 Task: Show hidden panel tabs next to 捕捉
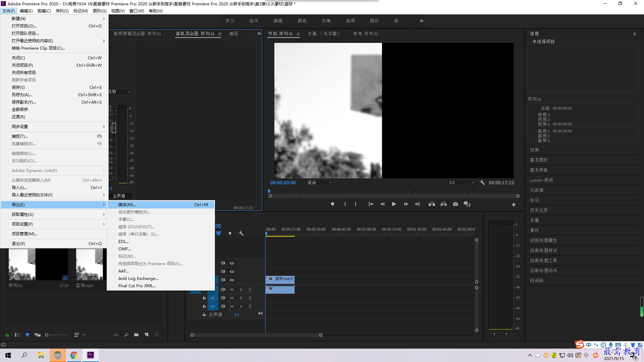pyautogui.click(x=259, y=34)
